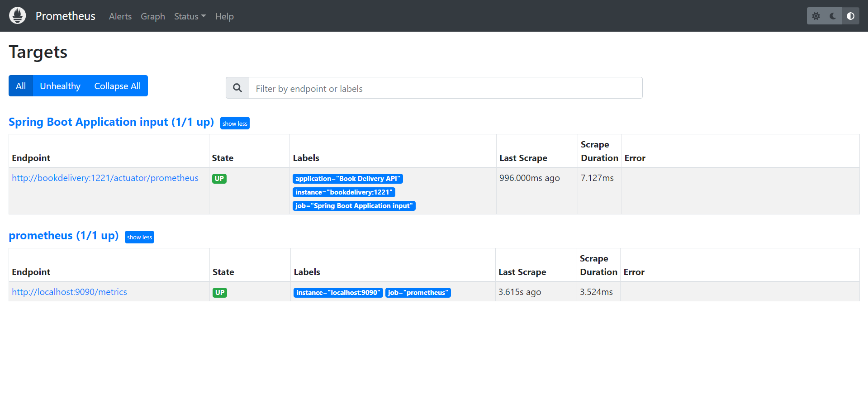
Task: Click instance="bookdelivery:1221" label badge
Action: tap(344, 192)
